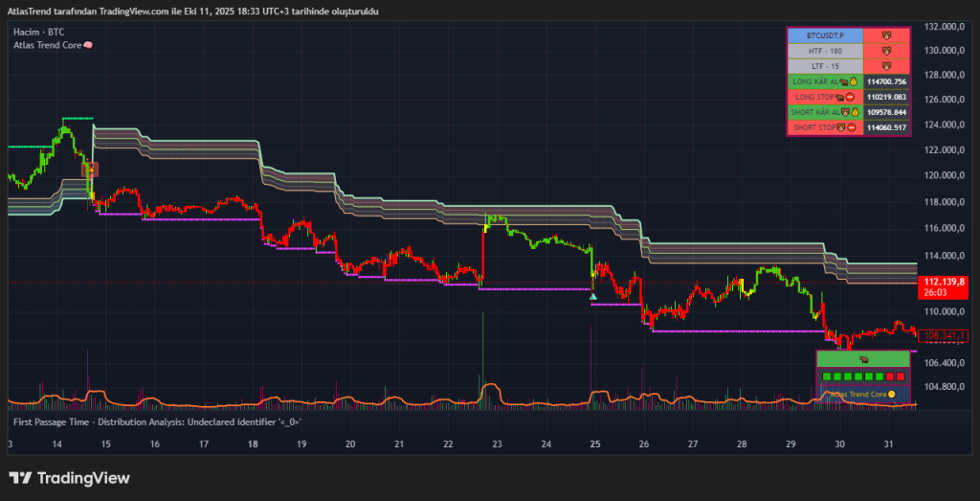Select the LONG KÂR AL label cell
The image size is (980, 501).
824,81
